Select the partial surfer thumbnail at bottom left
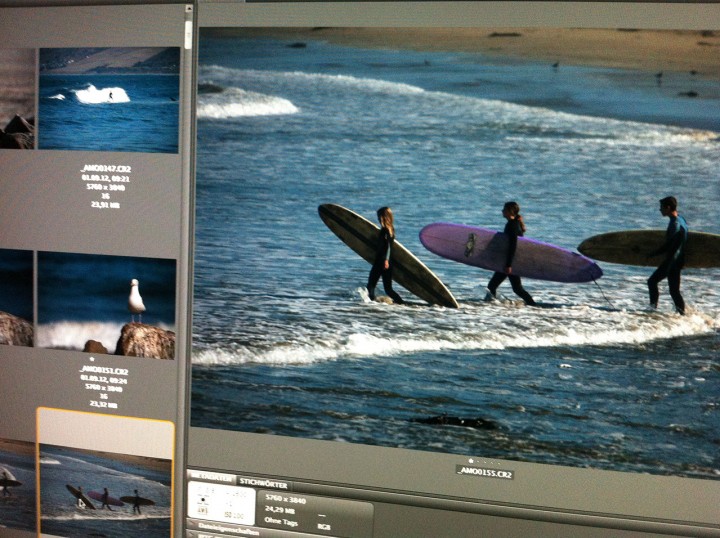This screenshot has height=538, width=720. 17,488
